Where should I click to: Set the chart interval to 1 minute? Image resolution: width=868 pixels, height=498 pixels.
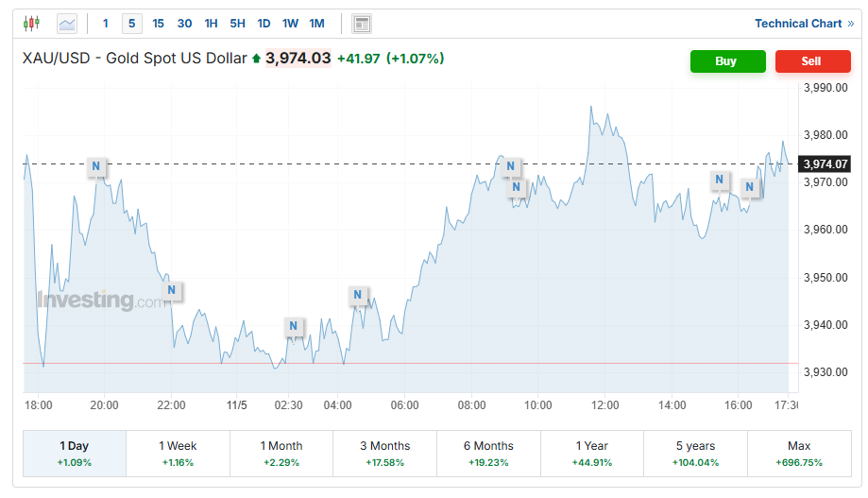[105, 24]
